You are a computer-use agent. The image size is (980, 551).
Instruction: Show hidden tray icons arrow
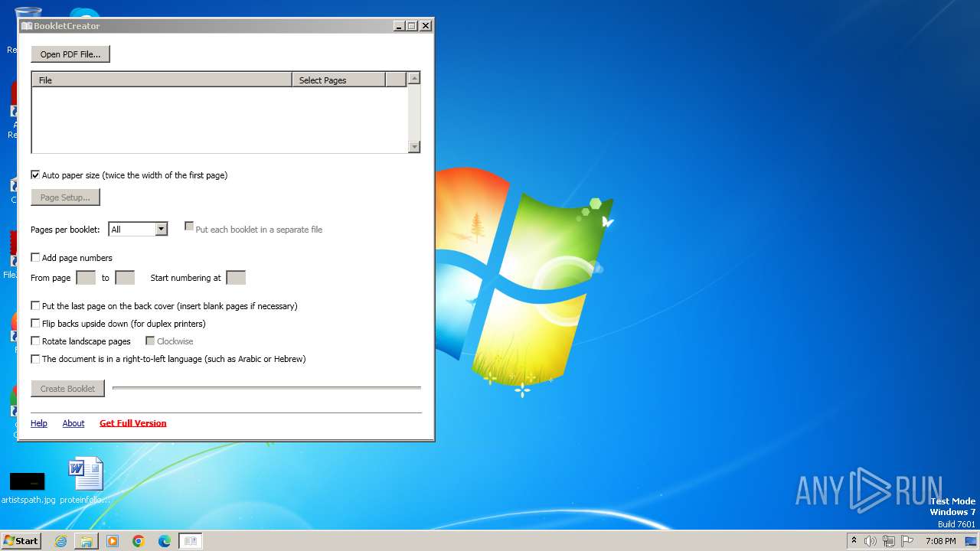[x=854, y=540]
